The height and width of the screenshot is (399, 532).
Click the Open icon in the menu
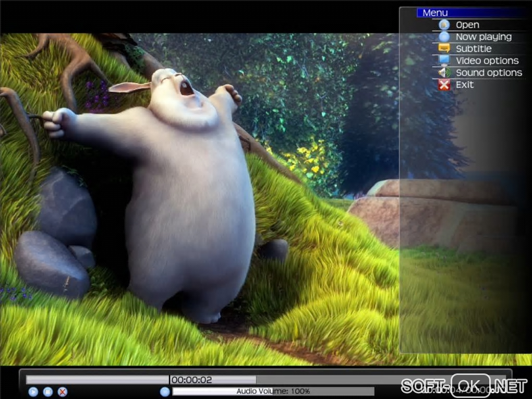[x=444, y=25]
